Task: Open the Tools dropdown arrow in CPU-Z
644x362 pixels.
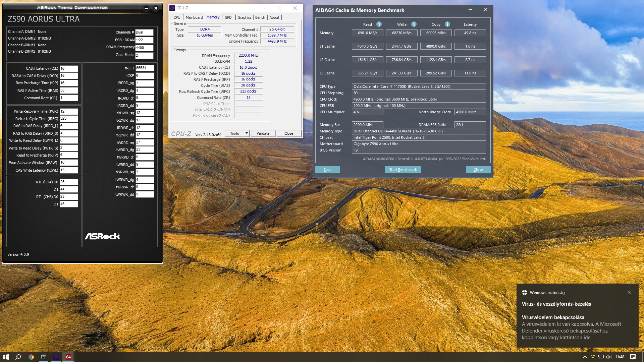Action: 247,133
